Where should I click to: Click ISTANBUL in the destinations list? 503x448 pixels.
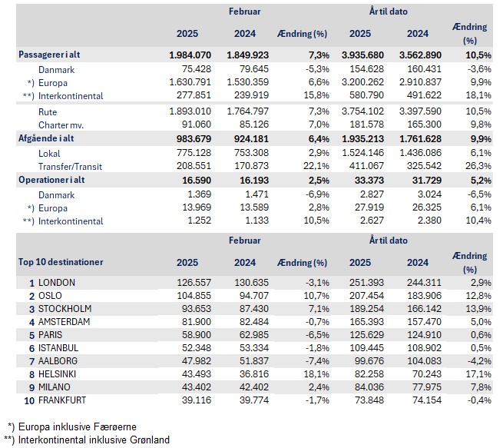click(59, 348)
